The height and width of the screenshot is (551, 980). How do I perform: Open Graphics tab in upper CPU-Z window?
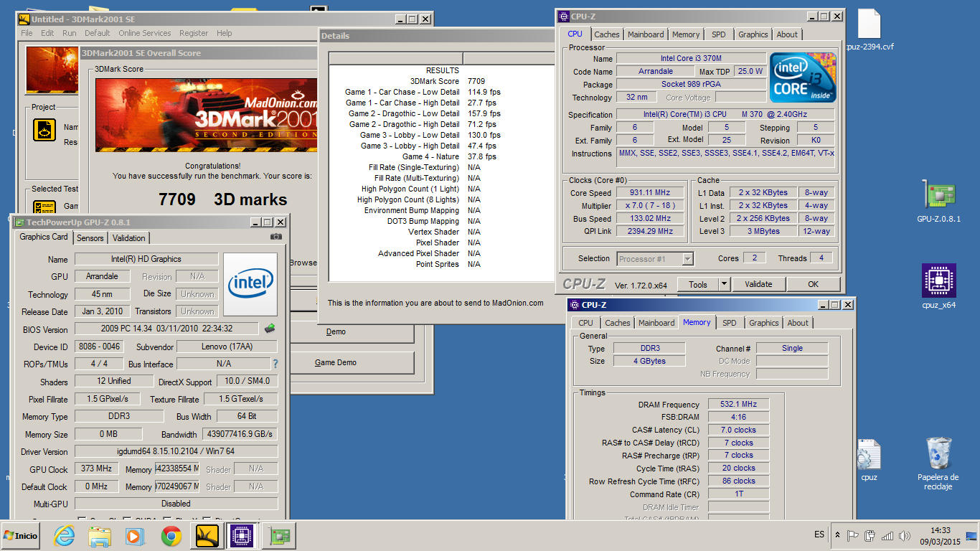click(x=753, y=34)
